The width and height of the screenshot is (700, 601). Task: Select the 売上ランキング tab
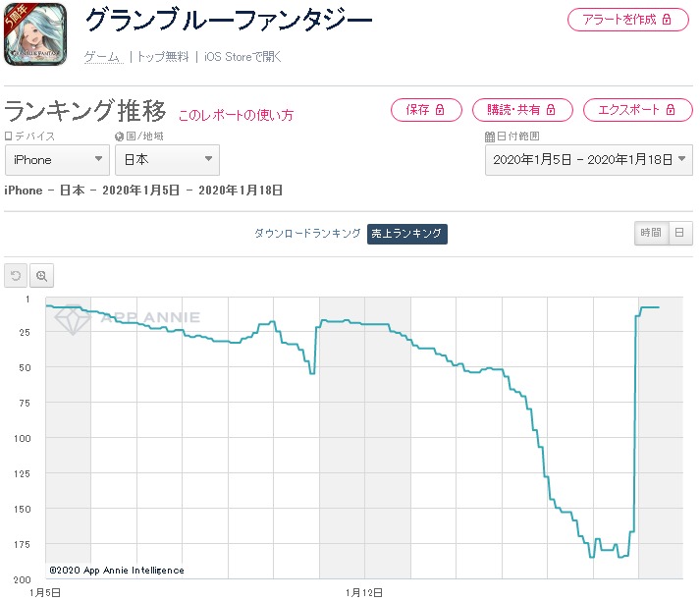(407, 234)
